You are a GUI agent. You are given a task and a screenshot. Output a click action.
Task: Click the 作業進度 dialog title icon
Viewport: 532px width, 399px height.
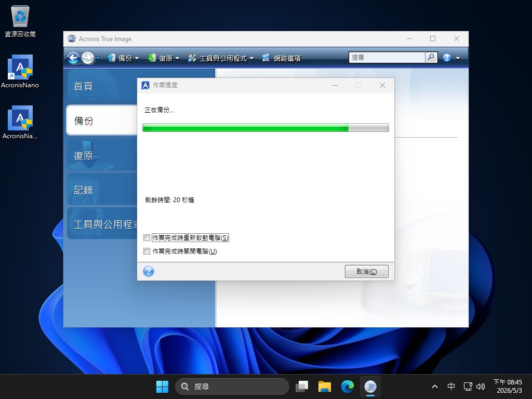pyautogui.click(x=145, y=85)
